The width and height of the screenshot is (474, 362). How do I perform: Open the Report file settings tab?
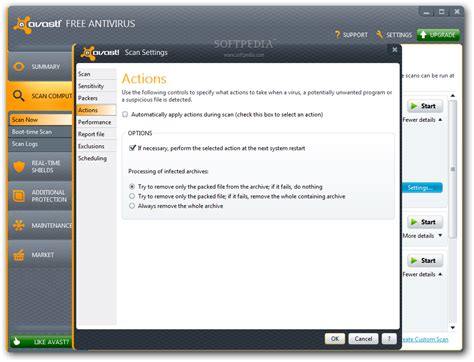pos(96,134)
